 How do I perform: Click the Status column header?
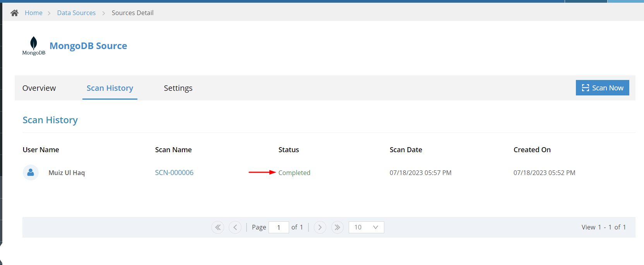pyautogui.click(x=289, y=150)
